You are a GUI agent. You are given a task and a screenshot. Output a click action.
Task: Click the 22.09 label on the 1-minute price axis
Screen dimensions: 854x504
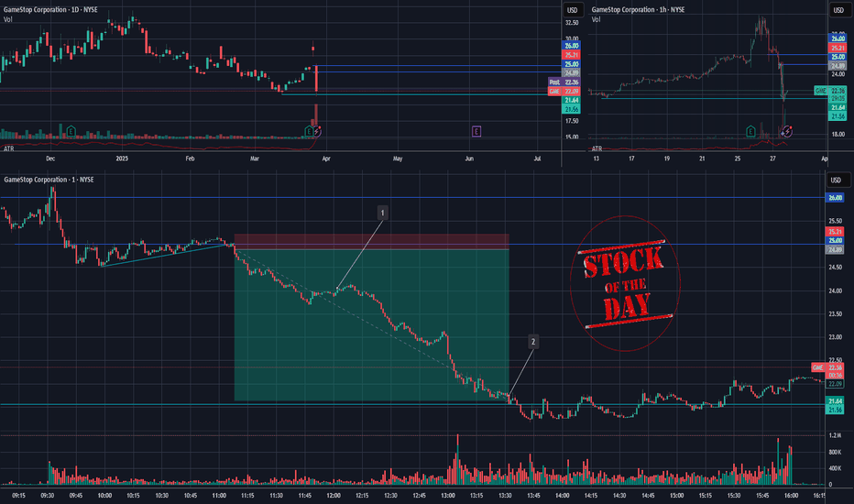pyautogui.click(x=835, y=384)
